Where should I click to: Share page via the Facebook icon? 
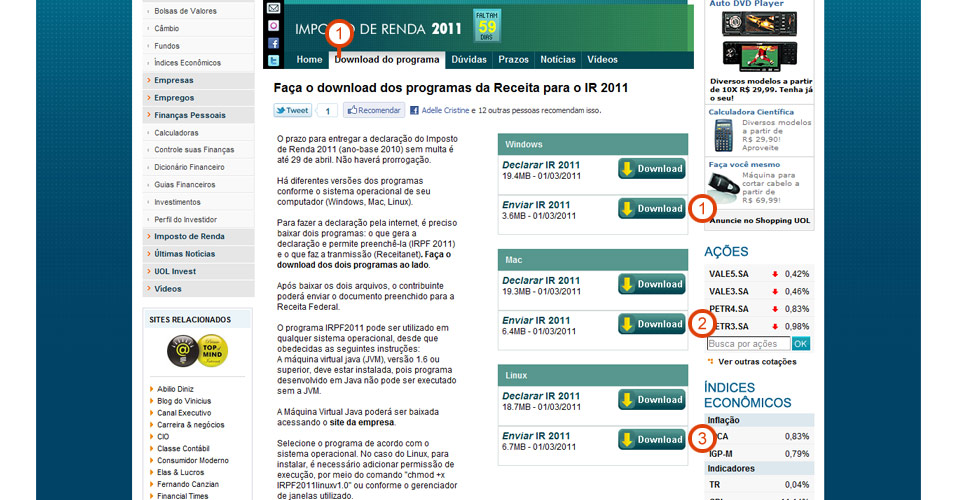(x=273, y=43)
